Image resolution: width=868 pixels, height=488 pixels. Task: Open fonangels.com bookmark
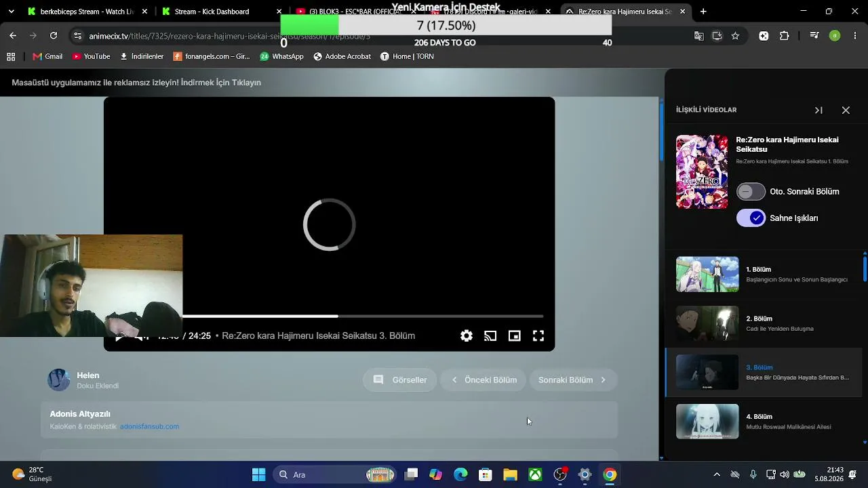tap(212, 56)
